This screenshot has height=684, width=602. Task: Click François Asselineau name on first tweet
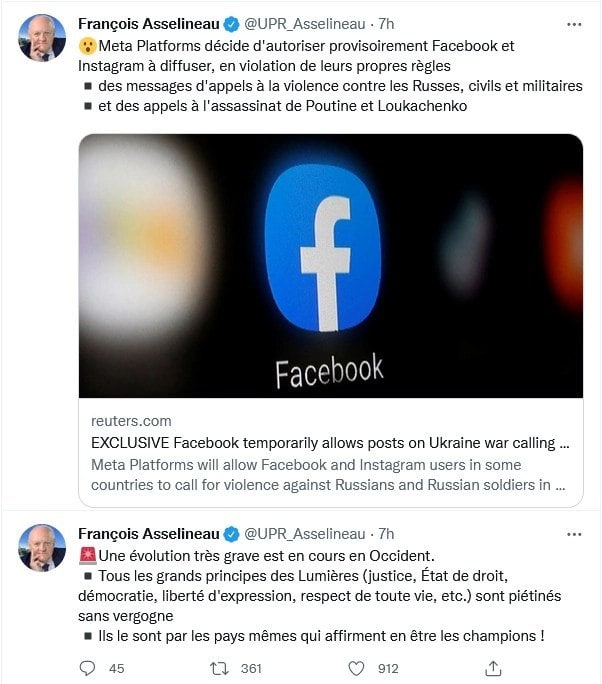click(x=149, y=24)
